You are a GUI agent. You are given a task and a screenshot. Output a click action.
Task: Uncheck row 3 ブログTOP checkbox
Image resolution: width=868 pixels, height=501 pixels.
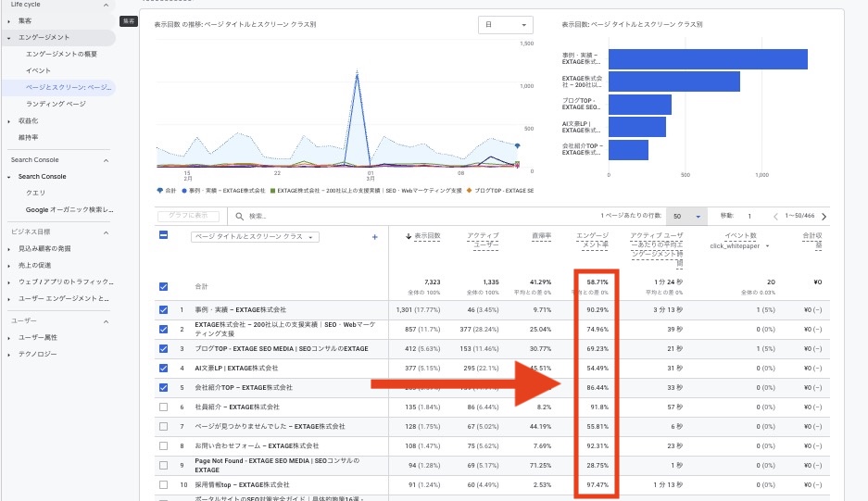coord(163,349)
